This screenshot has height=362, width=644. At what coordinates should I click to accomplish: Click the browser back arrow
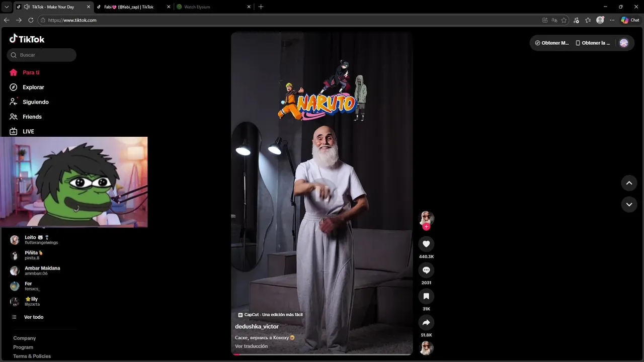click(7, 20)
